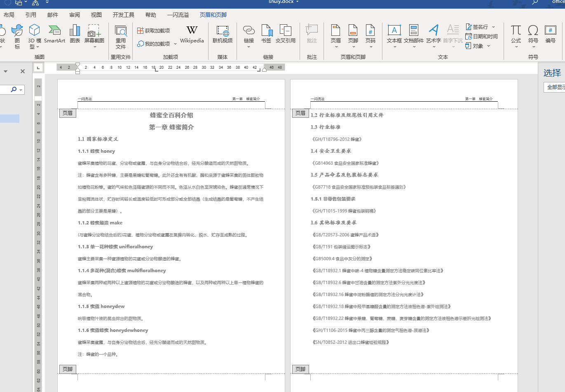Insert a chart using 图表
Viewport: 565px width, 392px height.
(75, 34)
